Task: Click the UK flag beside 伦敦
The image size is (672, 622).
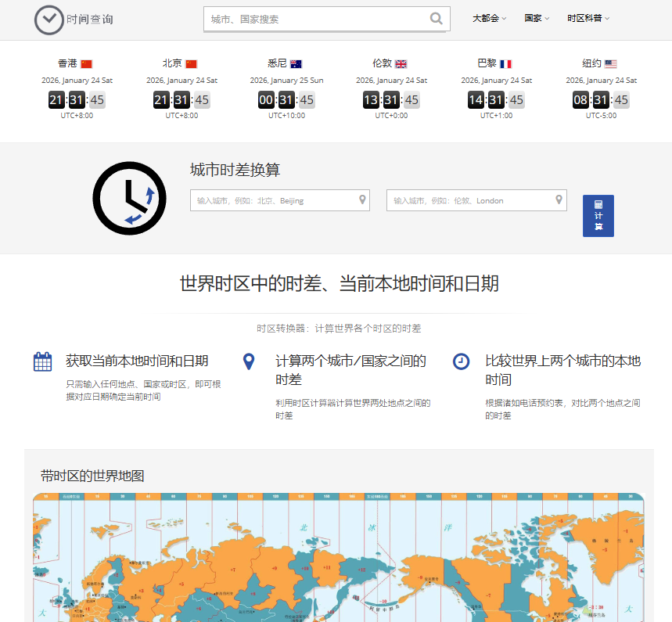Action: 401,64
